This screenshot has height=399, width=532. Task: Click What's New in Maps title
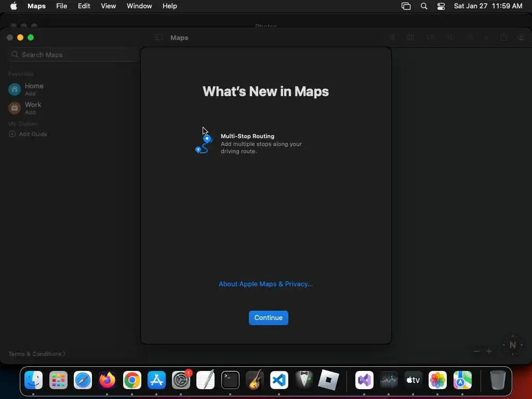265,91
